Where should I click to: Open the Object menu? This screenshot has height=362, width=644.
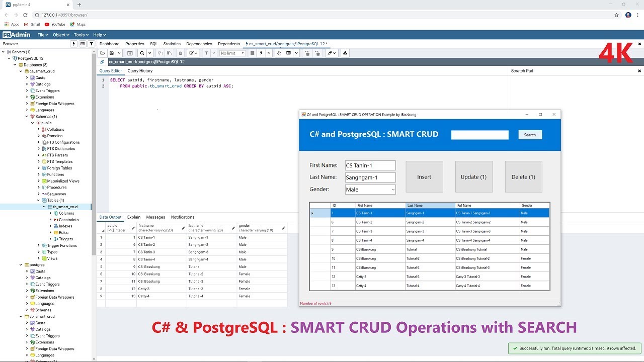(x=60, y=35)
